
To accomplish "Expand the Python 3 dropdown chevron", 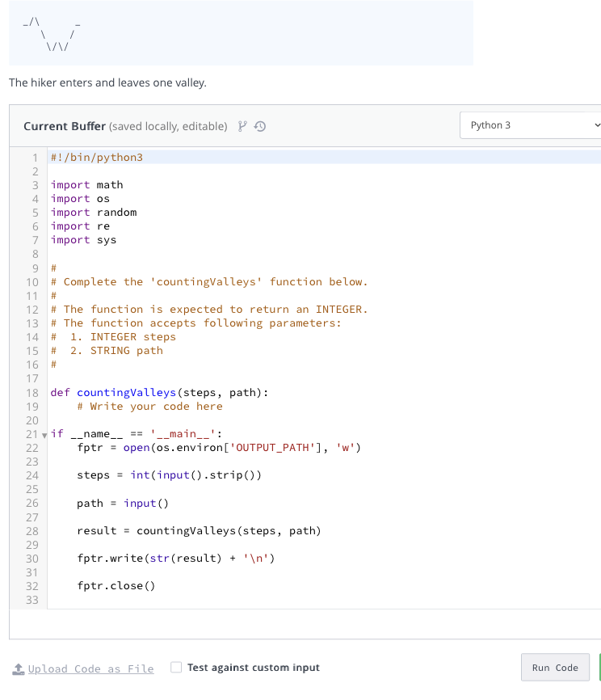I will point(595,125).
